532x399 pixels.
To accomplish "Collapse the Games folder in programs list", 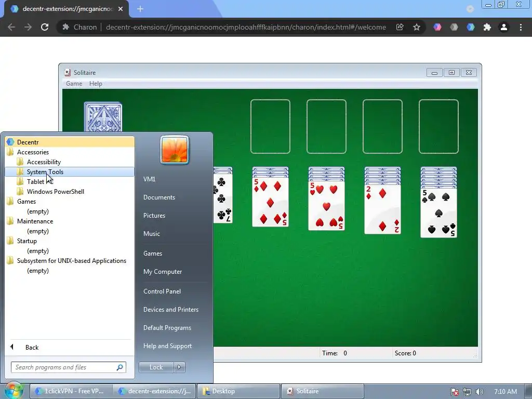I will (x=70, y=201).
